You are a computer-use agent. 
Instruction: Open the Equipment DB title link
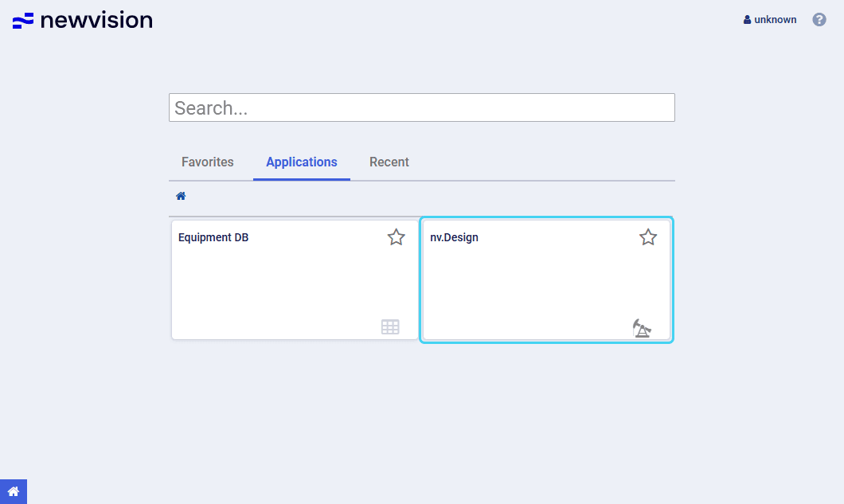click(x=213, y=237)
